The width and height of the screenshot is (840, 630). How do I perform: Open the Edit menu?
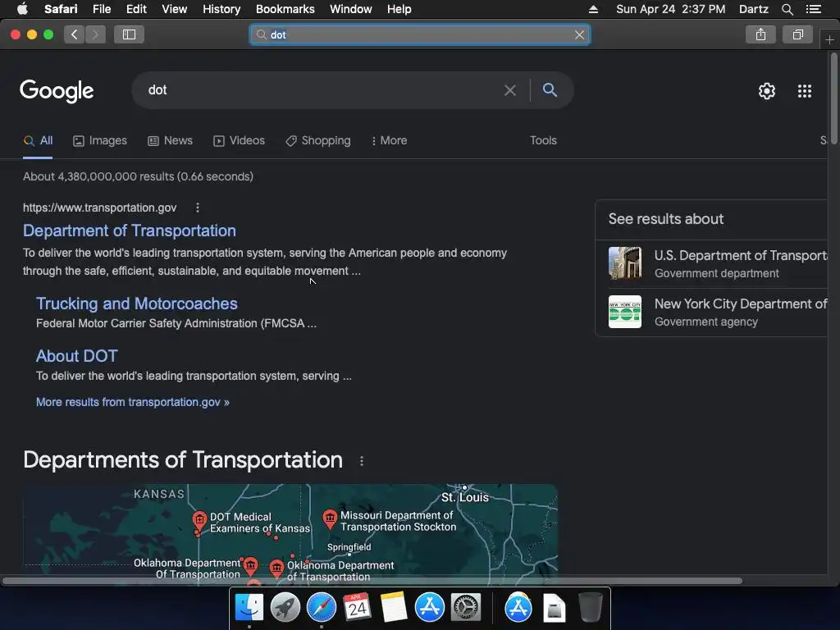click(x=136, y=9)
